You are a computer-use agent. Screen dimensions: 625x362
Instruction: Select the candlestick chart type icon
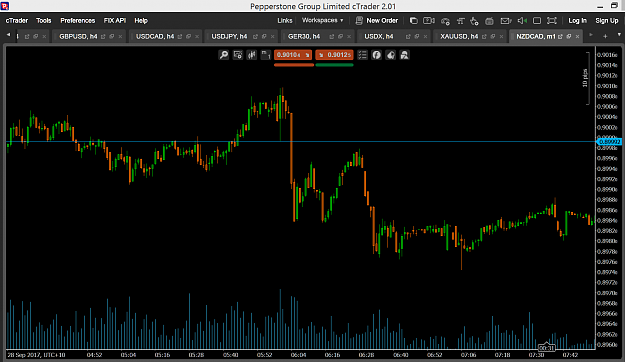(252, 55)
